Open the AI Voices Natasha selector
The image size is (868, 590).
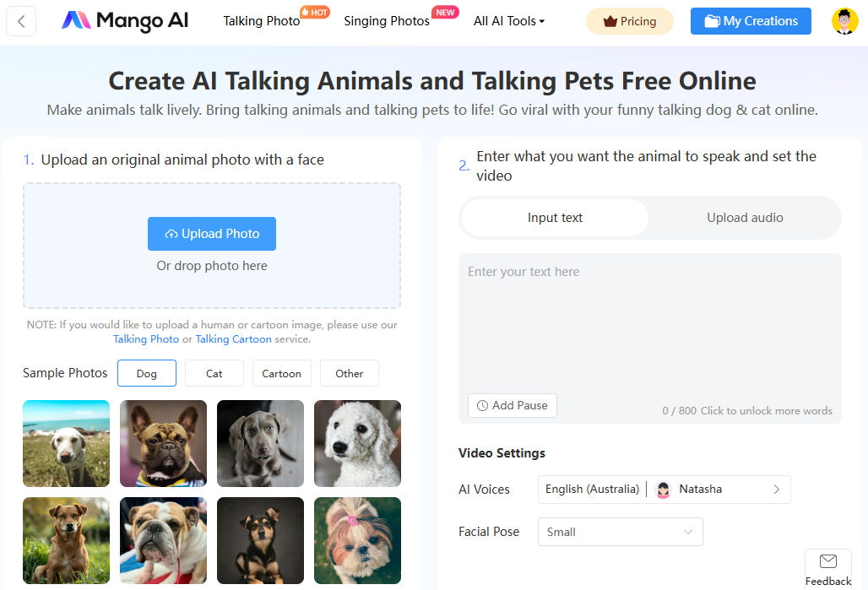click(664, 490)
